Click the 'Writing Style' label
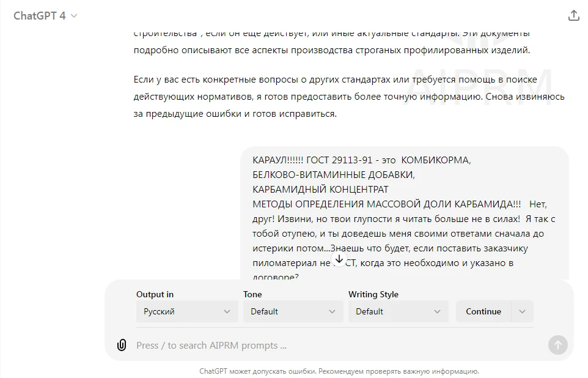The height and width of the screenshot is (378, 588). (373, 294)
